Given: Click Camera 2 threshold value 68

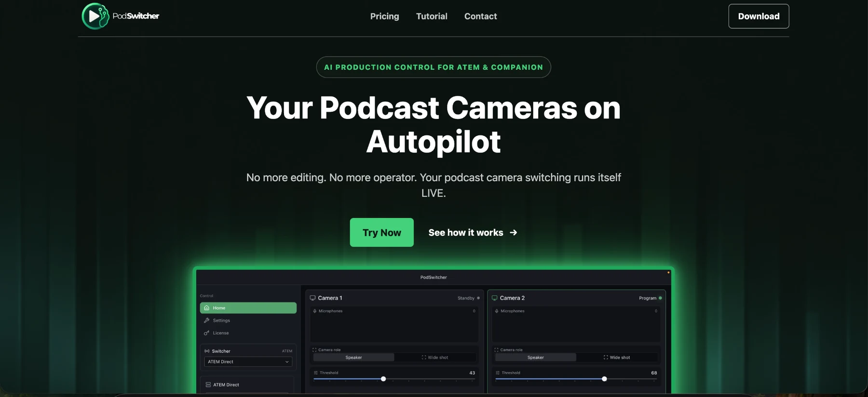Looking at the screenshot, I should click(654, 373).
